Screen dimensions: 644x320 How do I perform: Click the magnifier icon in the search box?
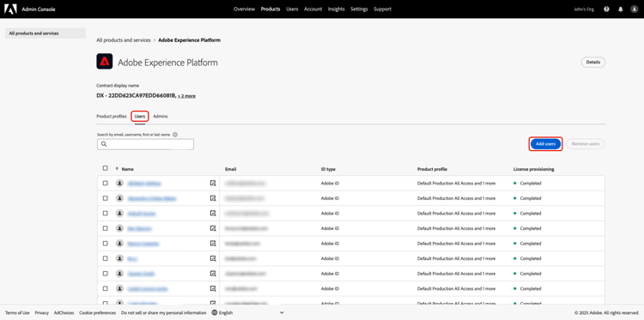(104, 144)
